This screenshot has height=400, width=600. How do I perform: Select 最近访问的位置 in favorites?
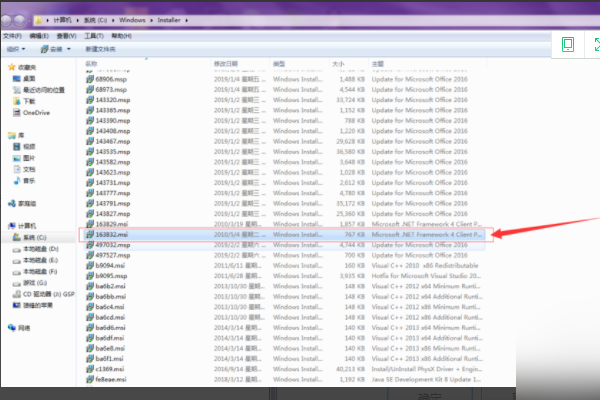point(44,90)
